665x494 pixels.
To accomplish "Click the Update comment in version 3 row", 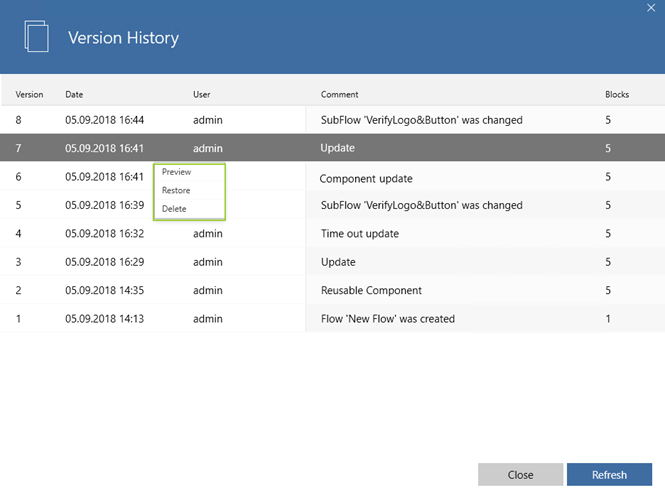I will coord(338,262).
